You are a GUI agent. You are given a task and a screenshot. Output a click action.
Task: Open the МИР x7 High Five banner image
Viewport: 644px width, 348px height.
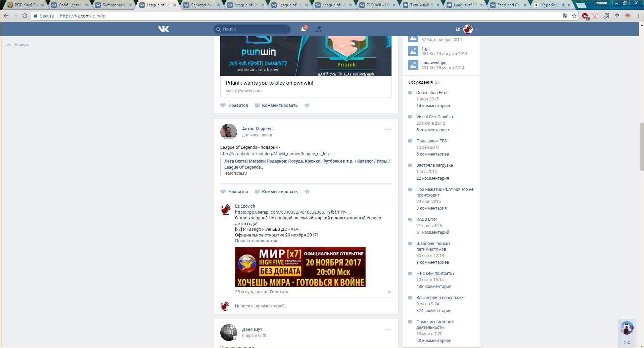click(x=300, y=267)
